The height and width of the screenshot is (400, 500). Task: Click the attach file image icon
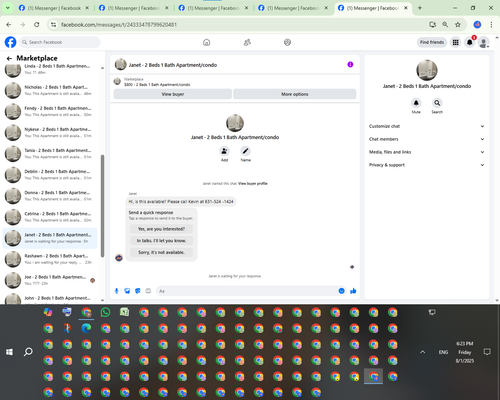127,291
